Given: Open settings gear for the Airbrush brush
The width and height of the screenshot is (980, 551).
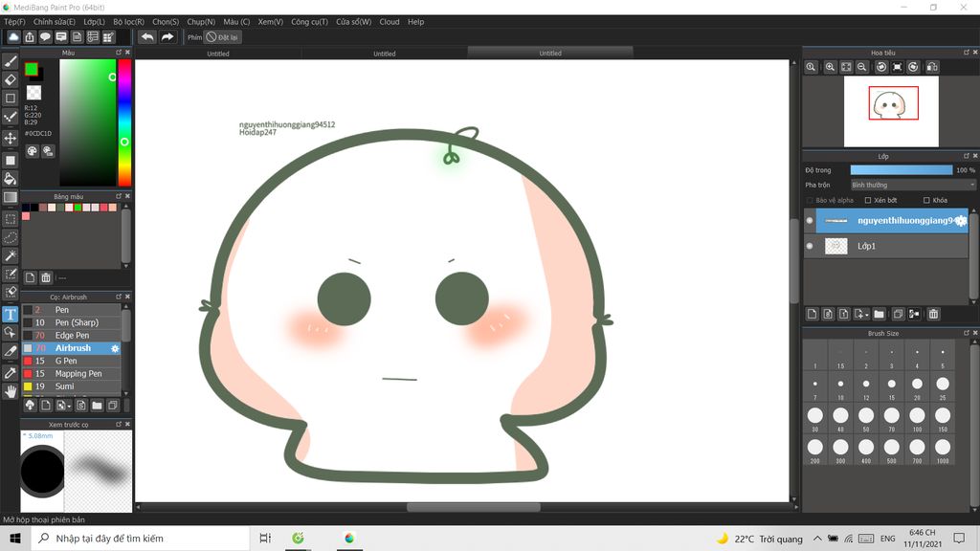Looking at the screenshot, I should 115,348.
